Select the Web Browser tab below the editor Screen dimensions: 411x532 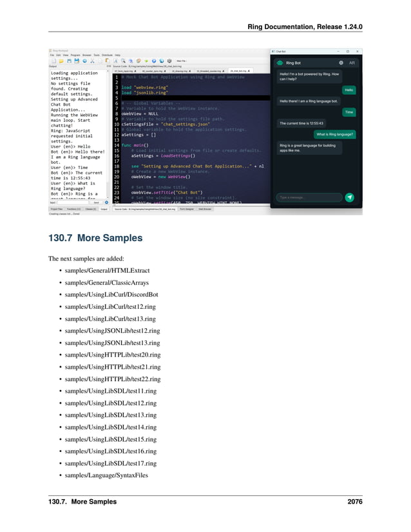205,209
